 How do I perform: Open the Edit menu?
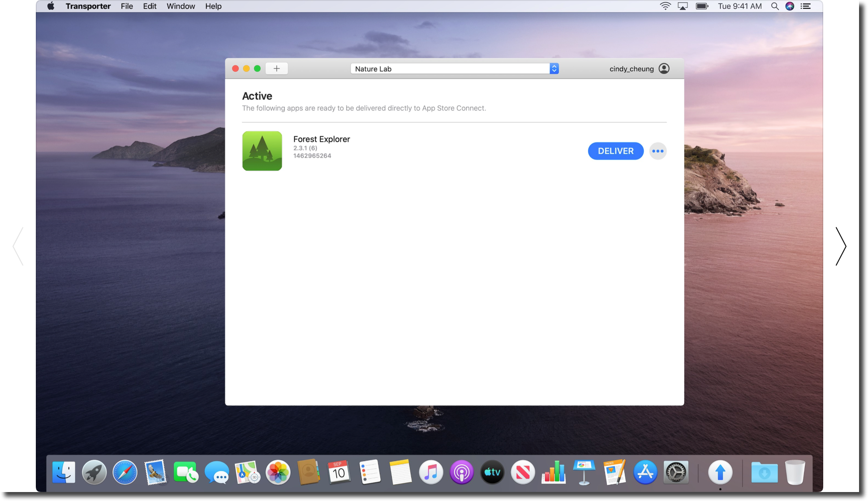pyautogui.click(x=150, y=6)
